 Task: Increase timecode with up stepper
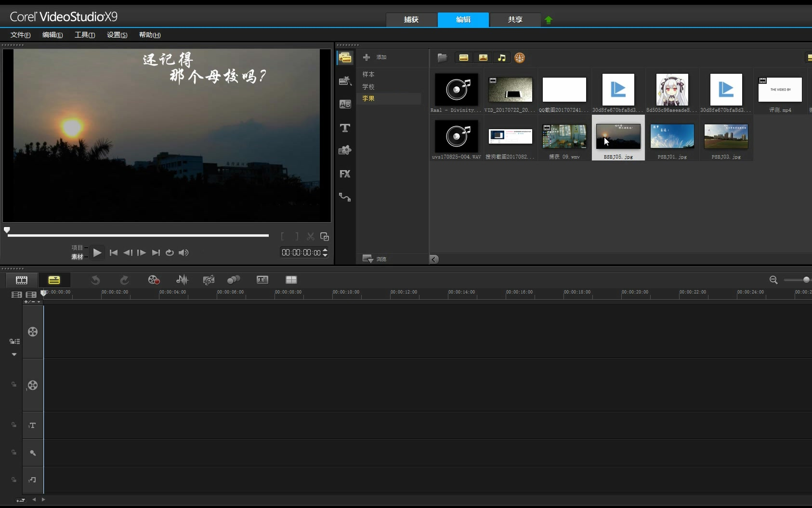click(x=325, y=250)
